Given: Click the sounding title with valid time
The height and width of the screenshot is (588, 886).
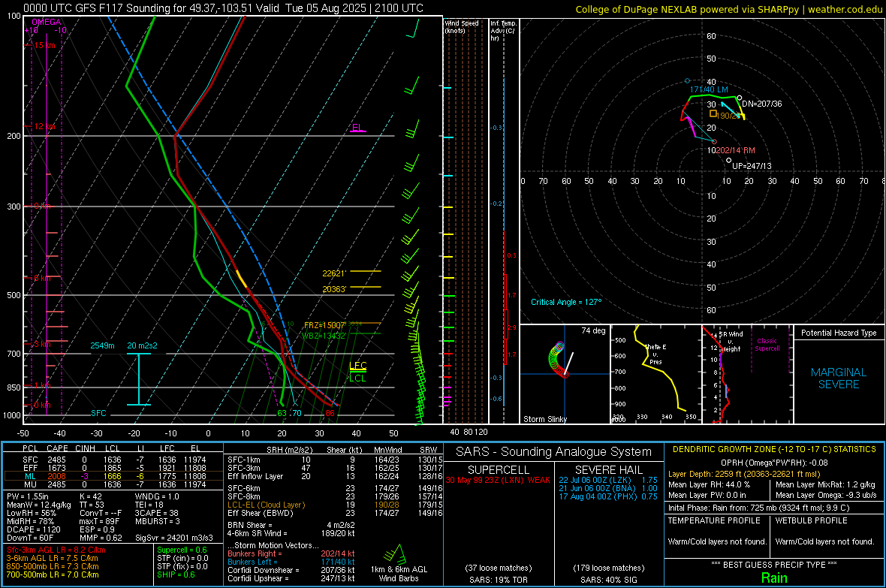Looking at the screenshot, I should click(223, 8).
